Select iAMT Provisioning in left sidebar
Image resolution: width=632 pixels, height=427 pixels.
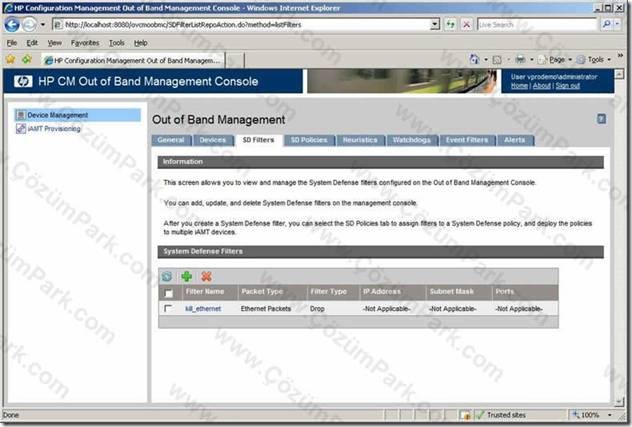(54, 129)
